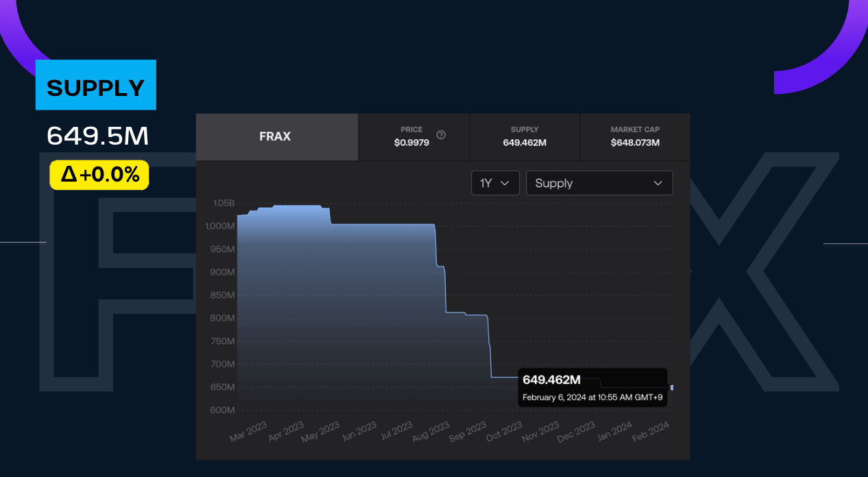Open the 1Y time range dropdown
Image resolution: width=868 pixels, height=477 pixels.
[495, 183]
